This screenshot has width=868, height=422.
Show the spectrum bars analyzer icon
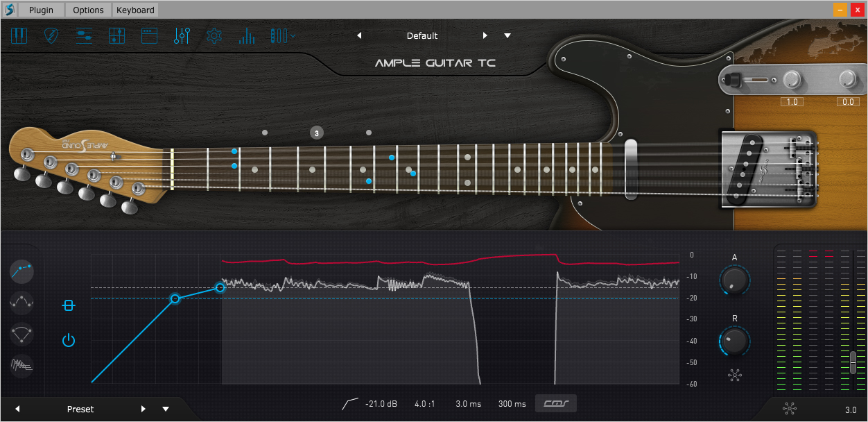tap(247, 35)
